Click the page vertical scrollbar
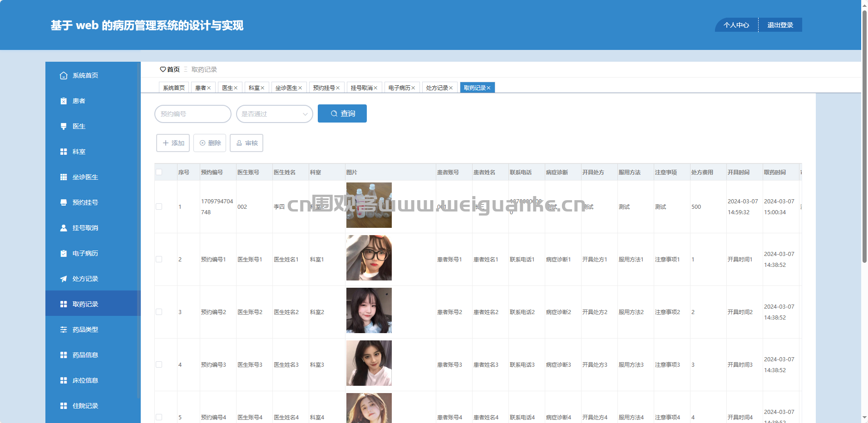This screenshot has width=868, height=423. coord(864,136)
